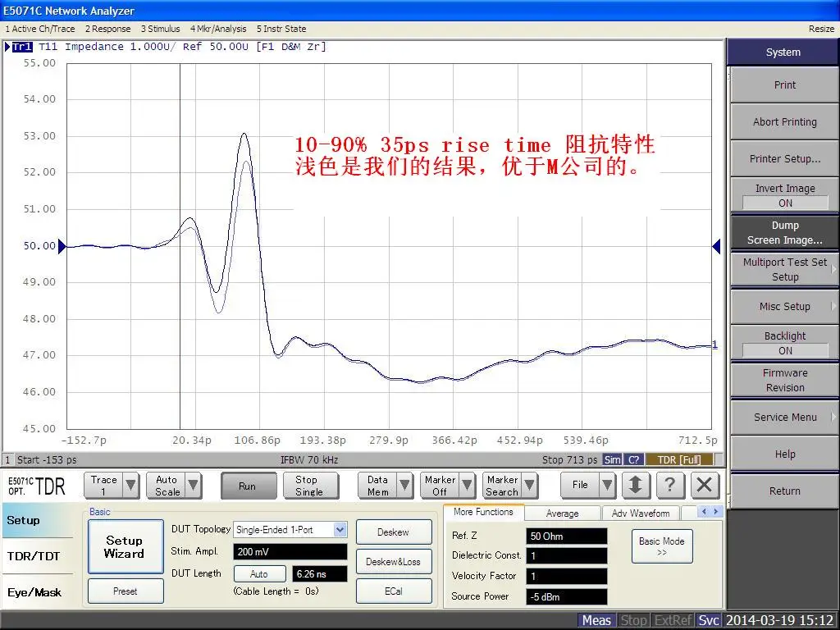Launch the Setup Wizard
840x630 pixels.
click(x=125, y=547)
